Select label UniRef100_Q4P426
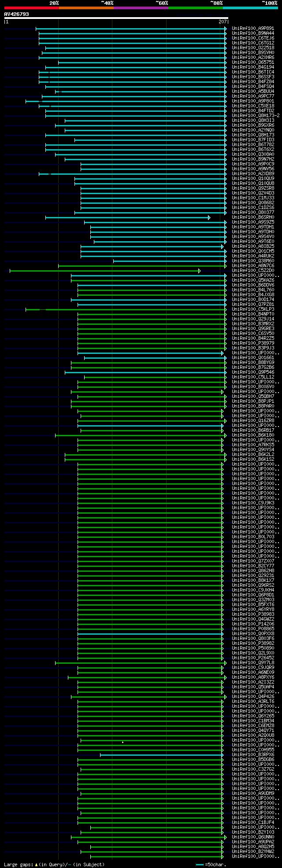The width and height of the screenshot is (282, 868). coord(253,697)
